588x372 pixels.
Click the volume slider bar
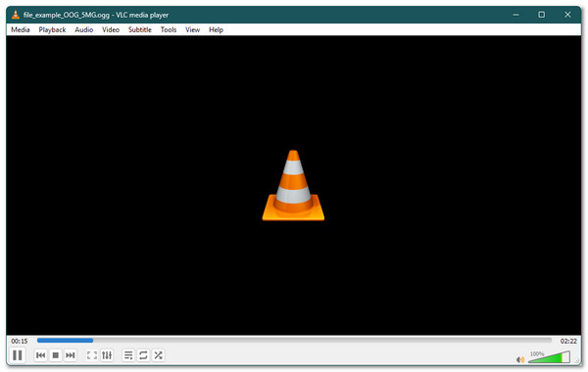tap(549, 357)
